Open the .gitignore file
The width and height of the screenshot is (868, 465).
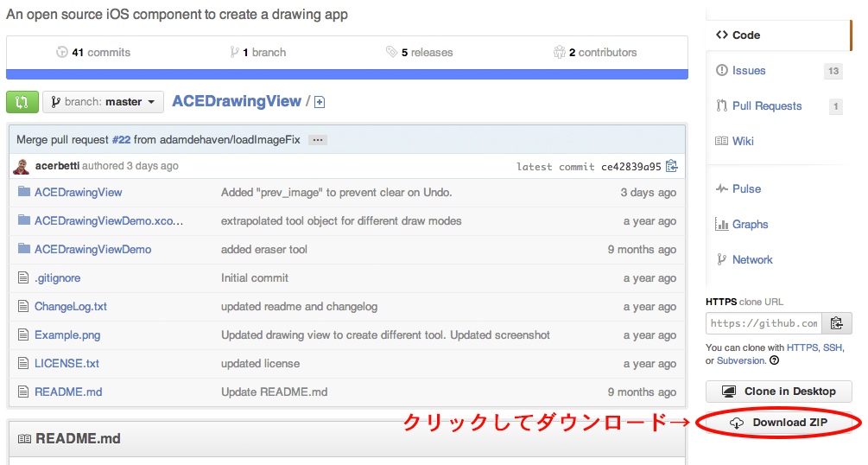tap(57, 278)
